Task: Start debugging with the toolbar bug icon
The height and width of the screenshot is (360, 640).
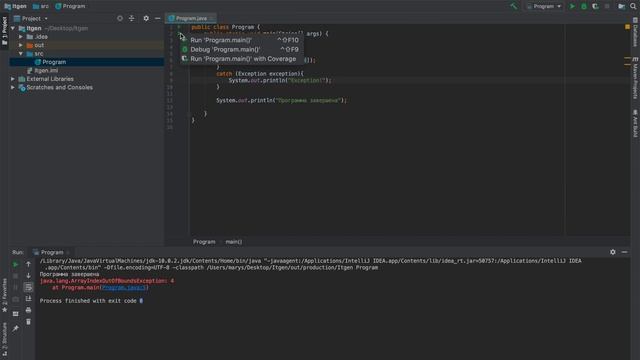Action: [x=584, y=6]
